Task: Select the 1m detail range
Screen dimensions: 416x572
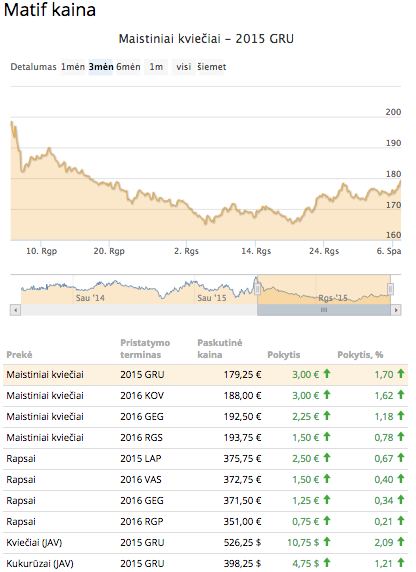Action: tap(156, 67)
